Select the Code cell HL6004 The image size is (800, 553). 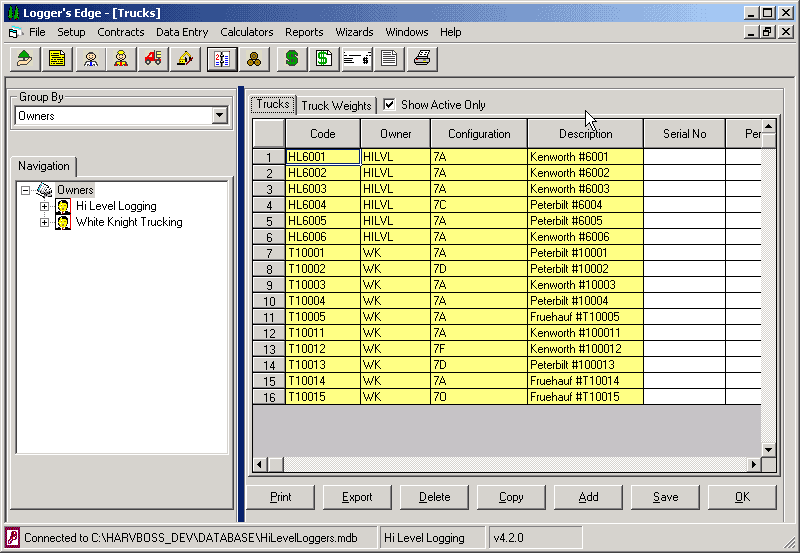(x=322, y=205)
